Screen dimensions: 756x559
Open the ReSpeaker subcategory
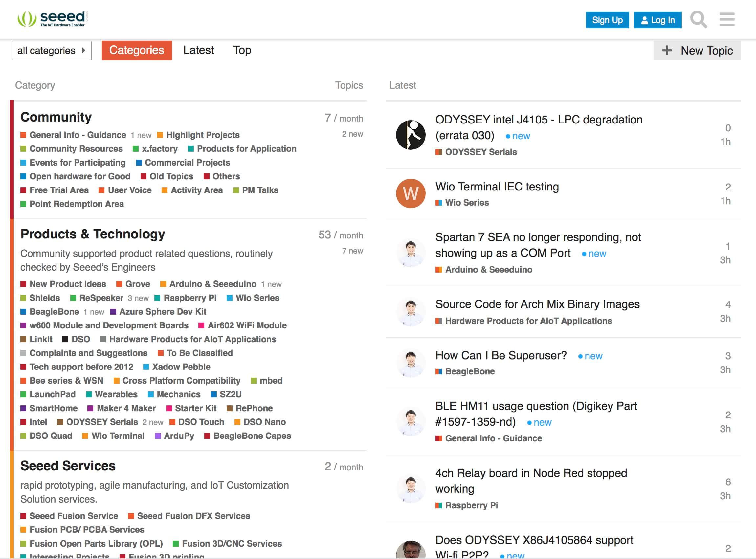[x=97, y=298]
